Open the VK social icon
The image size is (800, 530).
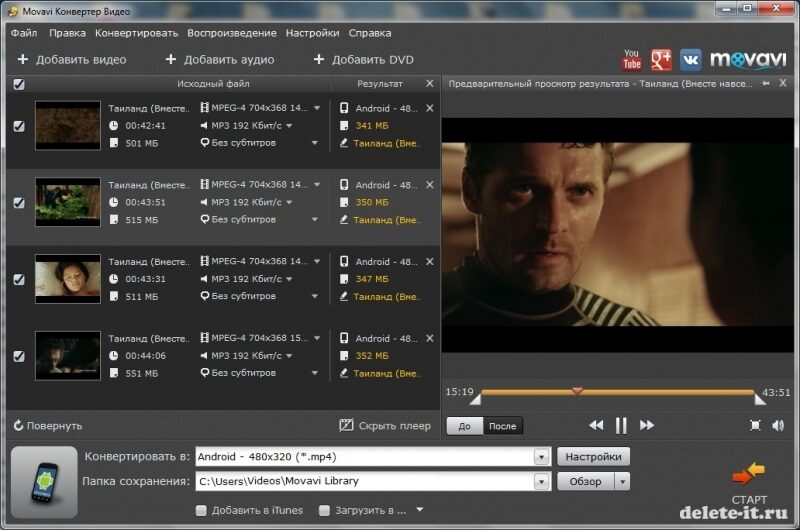pos(691,60)
